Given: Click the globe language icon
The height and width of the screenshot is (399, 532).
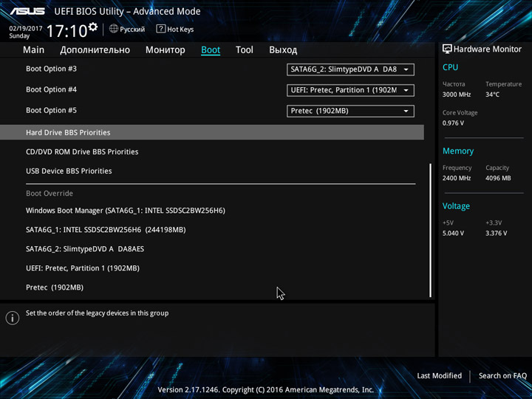Looking at the screenshot, I should click(x=114, y=29).
